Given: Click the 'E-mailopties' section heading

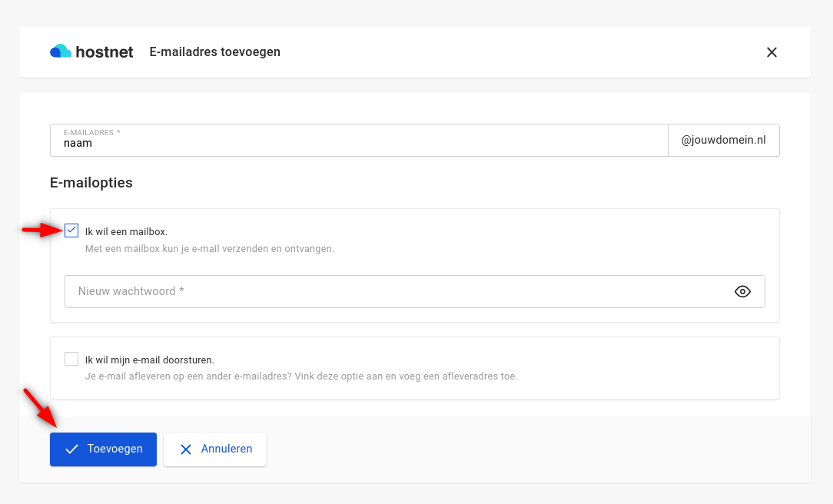Looking at the screenshot, I should coord(91,183).
